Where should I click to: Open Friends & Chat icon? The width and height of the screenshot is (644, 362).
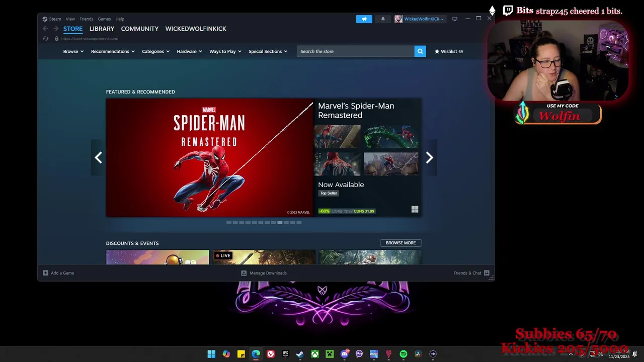tap(487, 273)
